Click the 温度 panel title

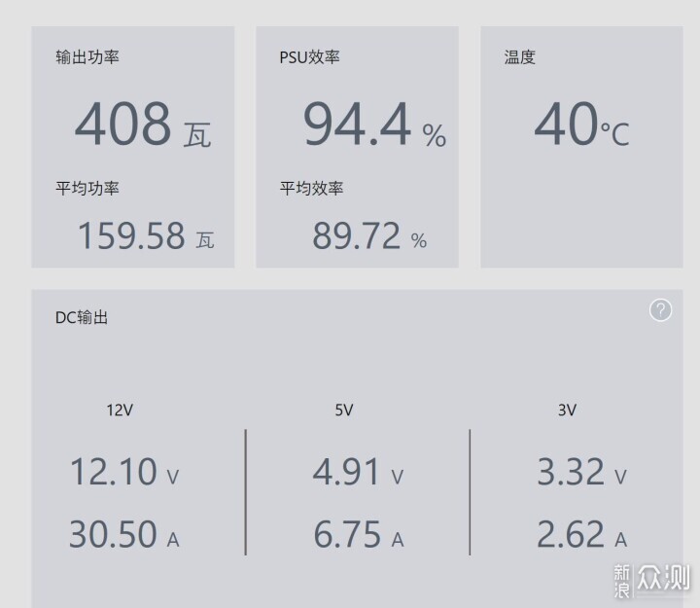519,57
